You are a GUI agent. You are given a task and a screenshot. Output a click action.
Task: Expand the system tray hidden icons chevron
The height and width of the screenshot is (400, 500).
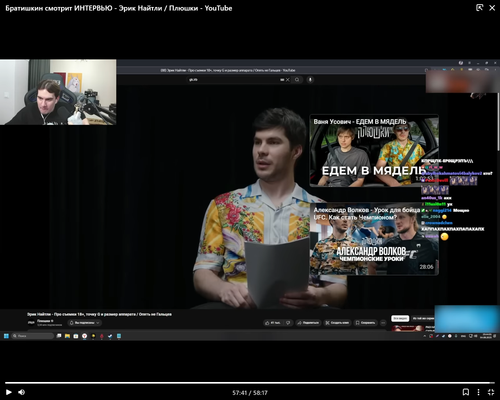coord(424,336)
